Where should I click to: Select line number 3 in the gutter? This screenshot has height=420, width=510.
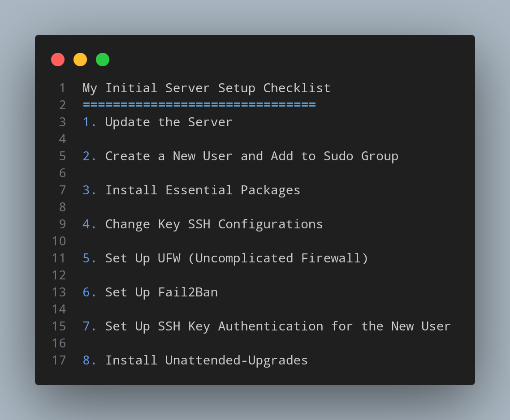(x=62, y=122)
